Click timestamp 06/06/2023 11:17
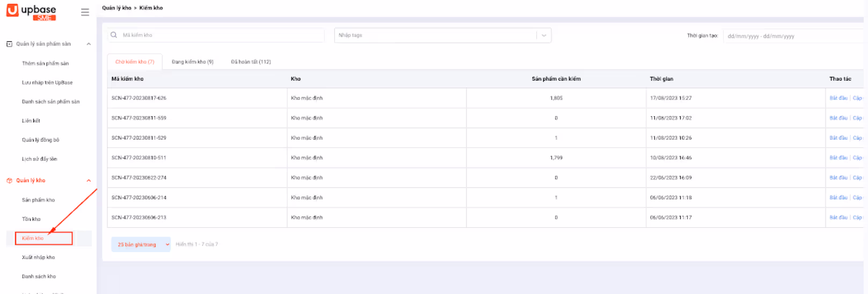 pyautogui.click(x=671, y=218)
